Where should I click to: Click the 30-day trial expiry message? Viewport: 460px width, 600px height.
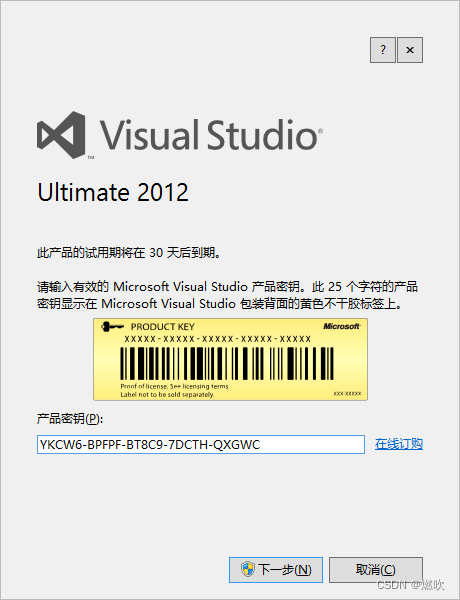[x=129, y=253]
